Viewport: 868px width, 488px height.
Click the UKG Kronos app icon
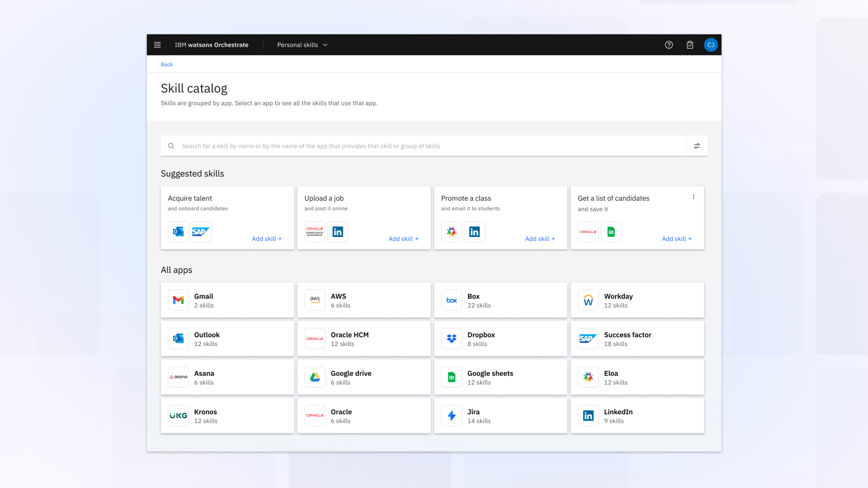coord(178,416)
